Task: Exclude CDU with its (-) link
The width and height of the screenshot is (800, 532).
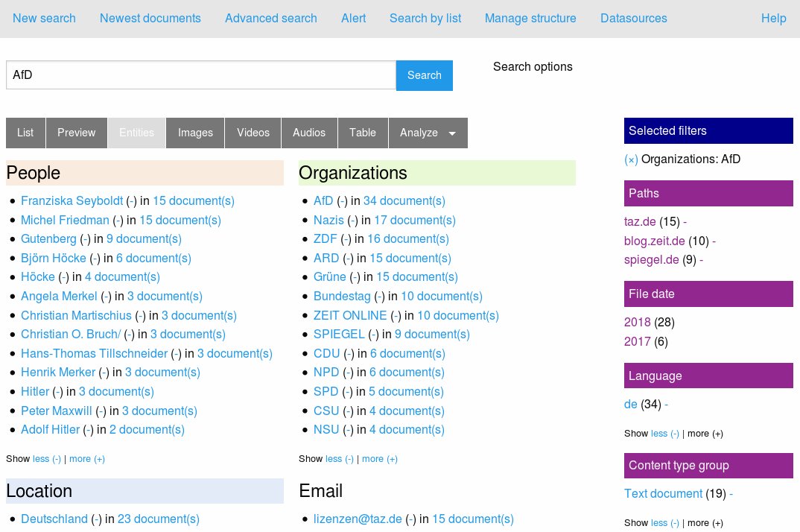Action: click(x=349, y=353)
